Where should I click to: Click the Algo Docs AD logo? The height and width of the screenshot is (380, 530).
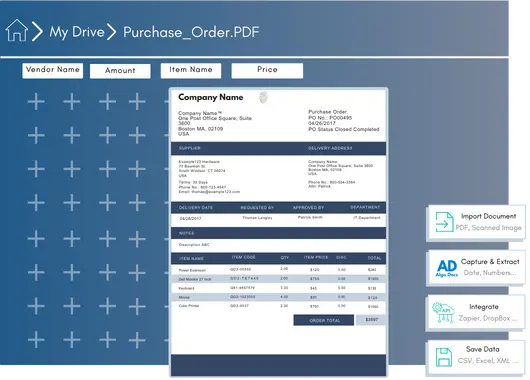point(447,268)
